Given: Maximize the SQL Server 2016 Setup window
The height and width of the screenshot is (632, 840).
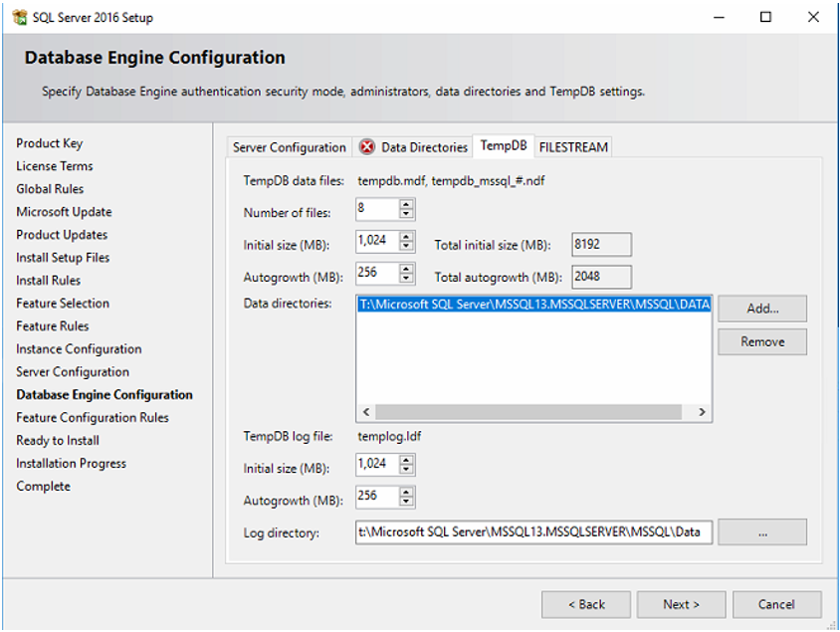Looking at the screenshot, I should coord(766,17).
